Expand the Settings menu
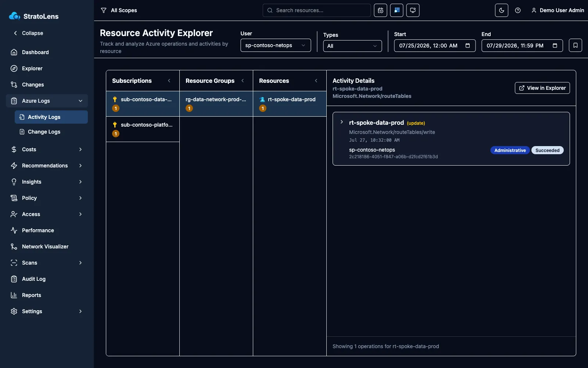The height and width of the screenshot is (368, 588). [x=47, y=311]
